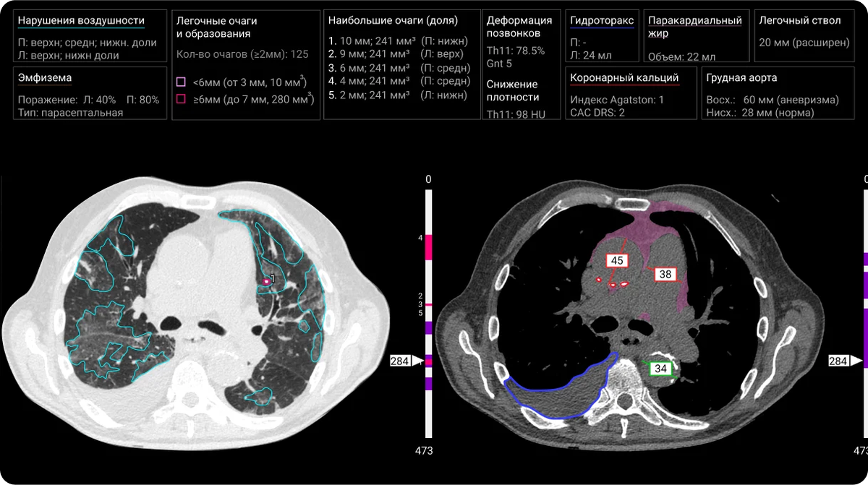Open the Эмфизема heading

(45, 78)
